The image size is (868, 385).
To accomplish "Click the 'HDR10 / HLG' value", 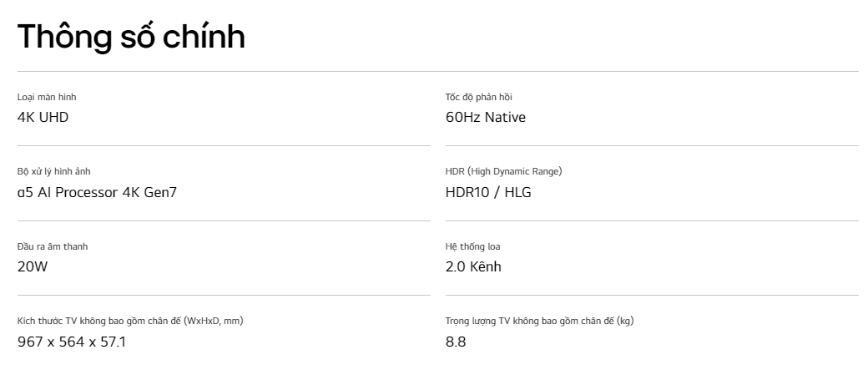I will (488, 192).
